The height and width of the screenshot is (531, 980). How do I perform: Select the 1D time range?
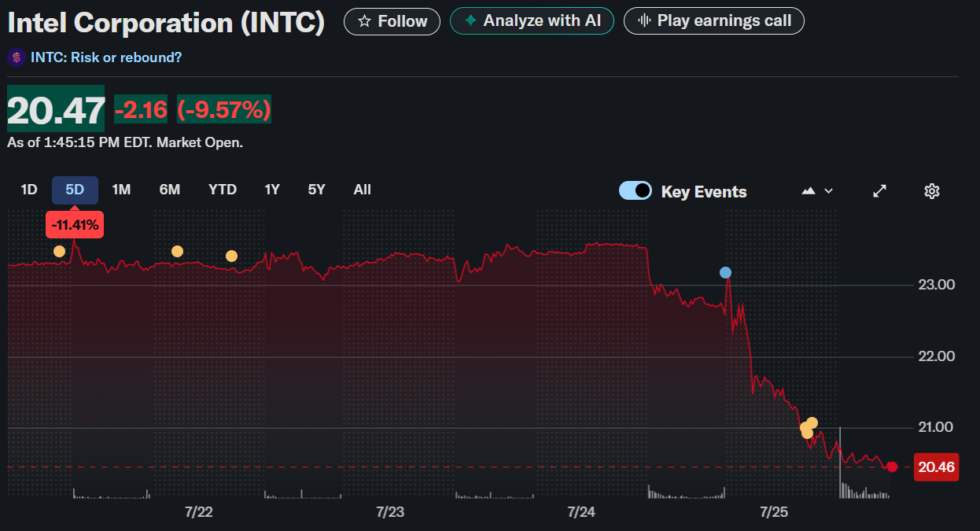pyautogui.click(x=29, y=190)
